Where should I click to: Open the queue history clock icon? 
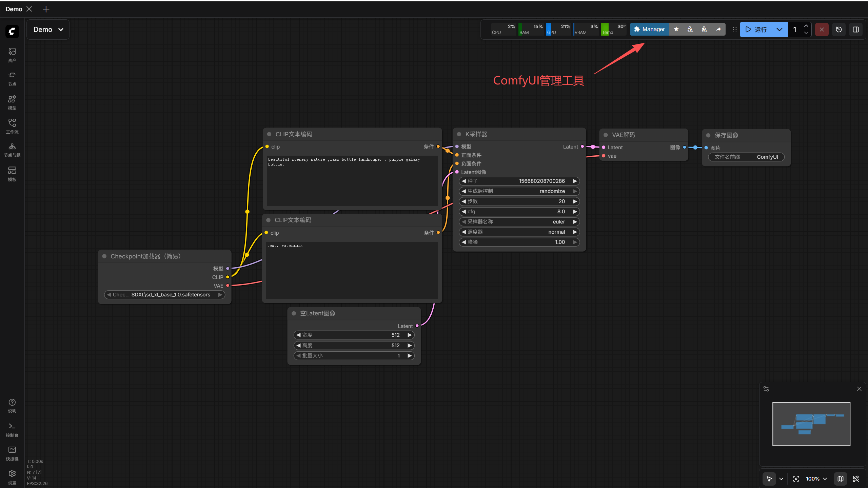point(839,30)
